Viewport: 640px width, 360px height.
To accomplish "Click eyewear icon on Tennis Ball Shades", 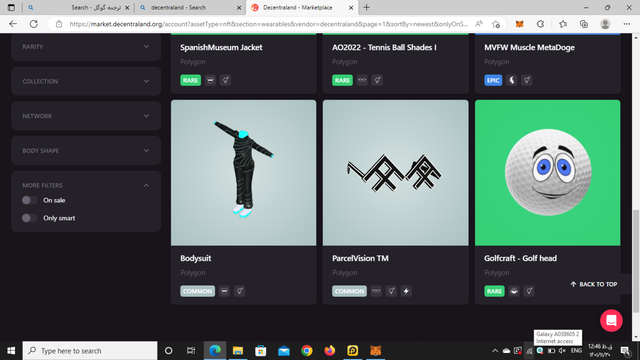I will (x=362, y=80).
